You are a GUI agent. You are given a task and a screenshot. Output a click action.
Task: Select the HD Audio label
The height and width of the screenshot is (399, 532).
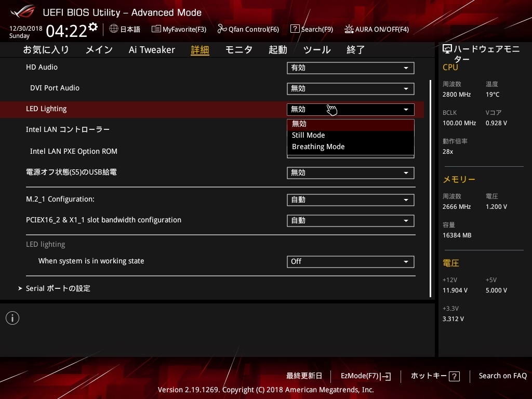point(42,67)
